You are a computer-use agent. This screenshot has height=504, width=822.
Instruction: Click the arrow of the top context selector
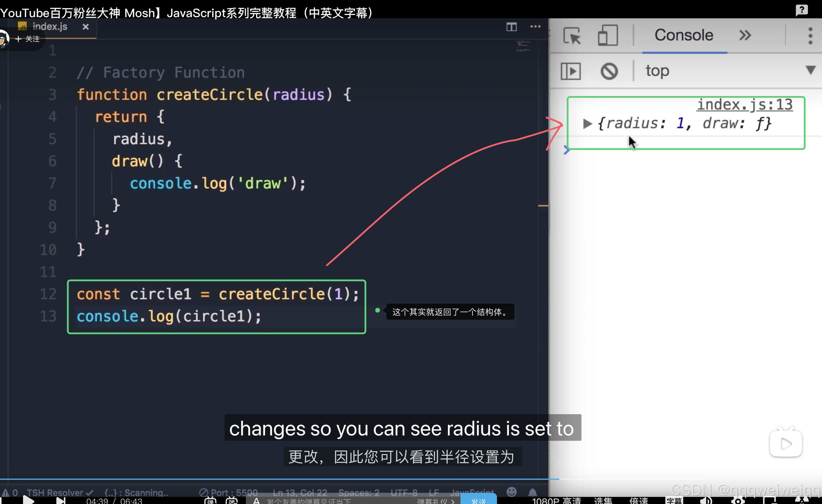(811, 70)
